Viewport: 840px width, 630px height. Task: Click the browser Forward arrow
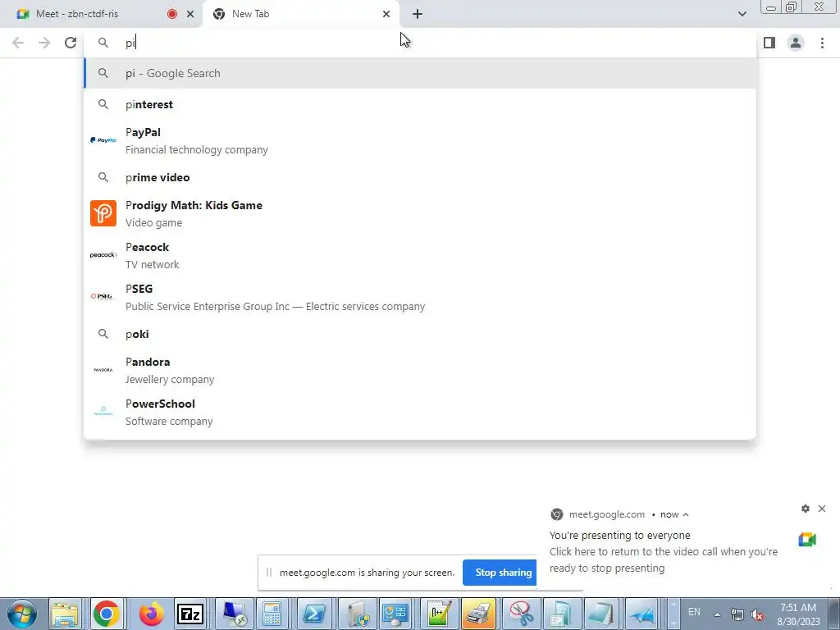pyautogui.click(x=44, y=43)
